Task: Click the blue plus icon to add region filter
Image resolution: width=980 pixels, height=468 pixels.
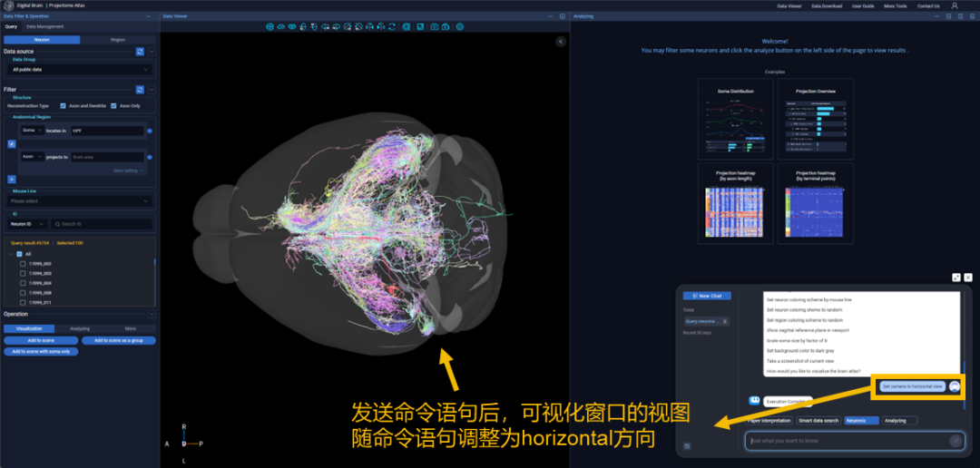Action: [x=12, y=180]
